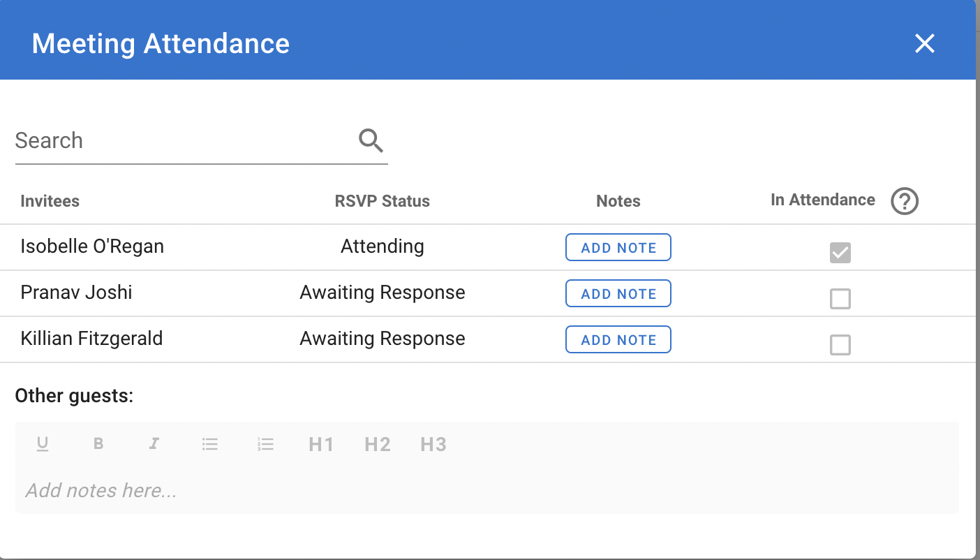Viewport: 980px width, 560px height.
Task: Add a note for Killian Fitzgerald
Action: [x=618, y=339]
